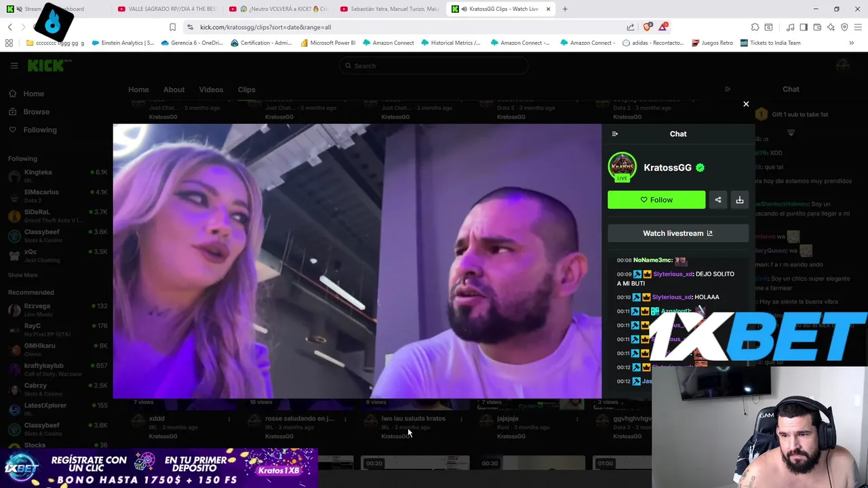This screenshot has width=868, height=488.
Task: Select the Clips tab
Action: point(246,89)
